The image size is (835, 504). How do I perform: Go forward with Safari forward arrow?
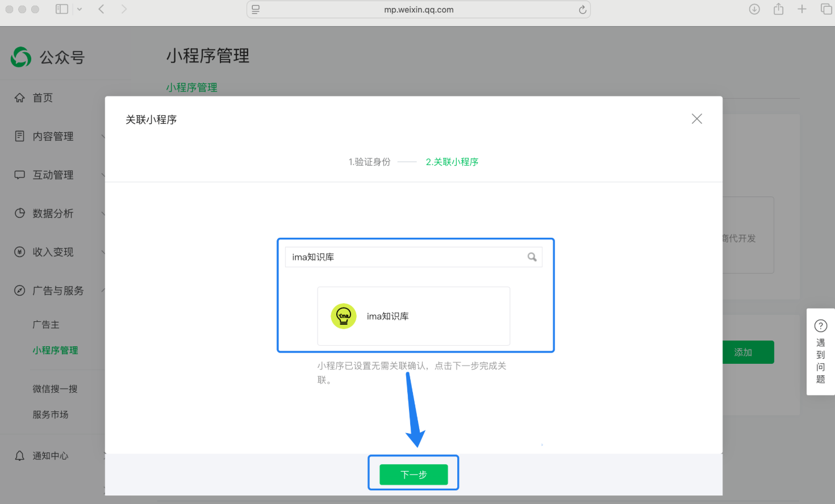pos(124,9)
